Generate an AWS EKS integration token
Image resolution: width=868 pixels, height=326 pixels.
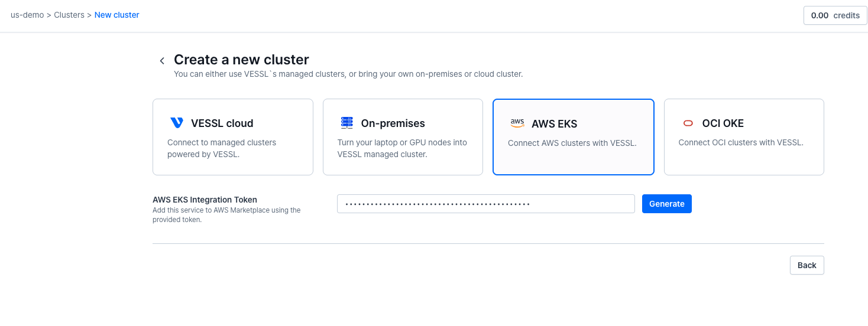[x=667, y=204]
